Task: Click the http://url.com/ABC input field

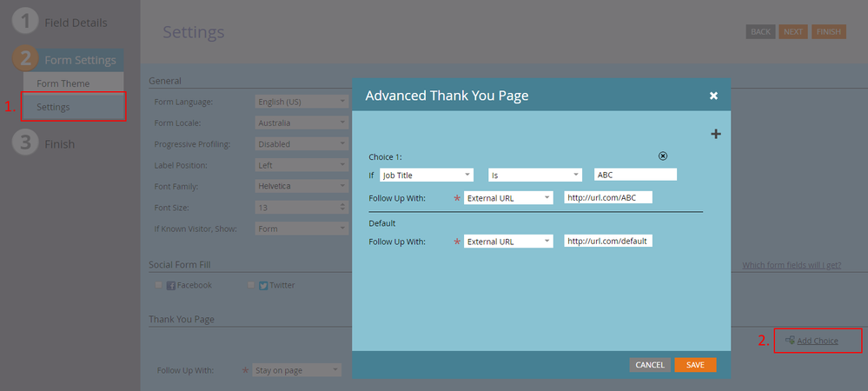Action: [608, 198]
